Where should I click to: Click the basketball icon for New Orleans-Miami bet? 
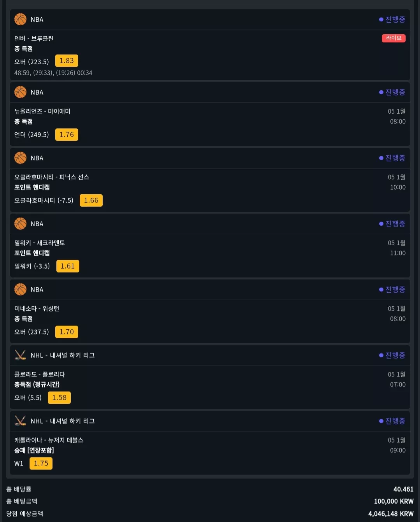click(20, 92)
